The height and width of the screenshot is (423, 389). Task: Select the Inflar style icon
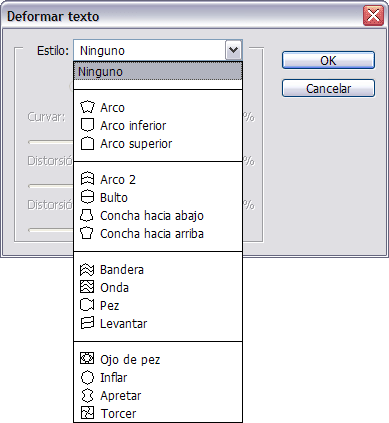tap(87, 377)
